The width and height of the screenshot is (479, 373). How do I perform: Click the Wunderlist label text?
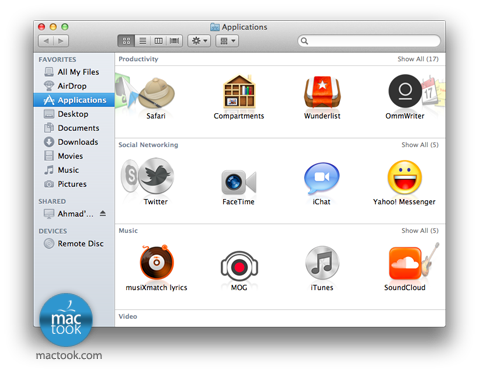click(322, 116)
